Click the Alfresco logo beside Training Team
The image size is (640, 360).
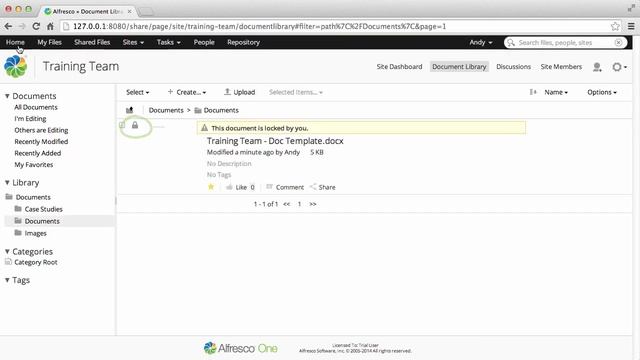point(16,67)
